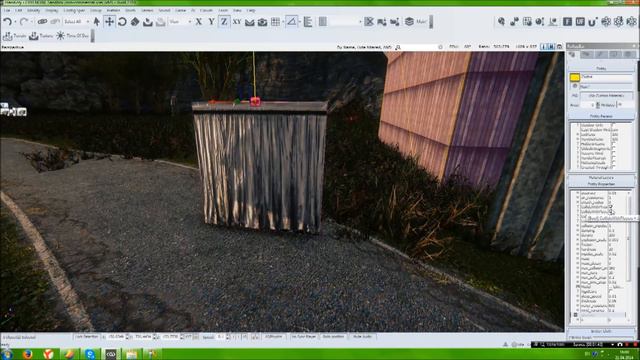Constrain movement to the XY plane
The height and width of the screenshot is (360, 640).
[x=237, y=22]
